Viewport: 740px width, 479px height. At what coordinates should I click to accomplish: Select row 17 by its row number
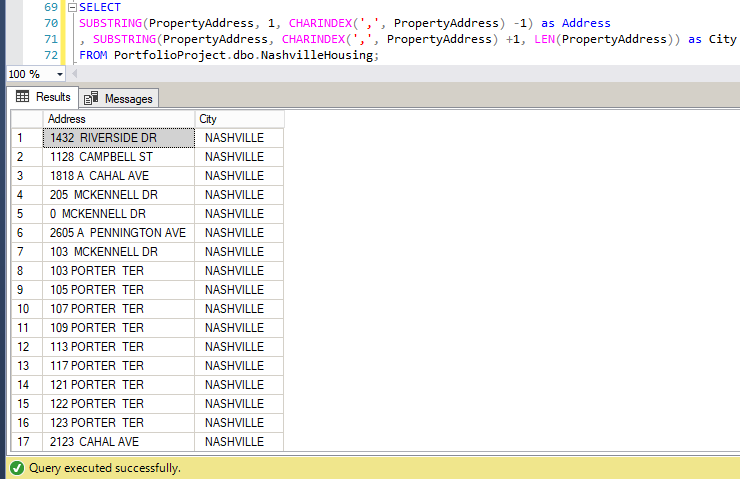[x=26, y=442]
